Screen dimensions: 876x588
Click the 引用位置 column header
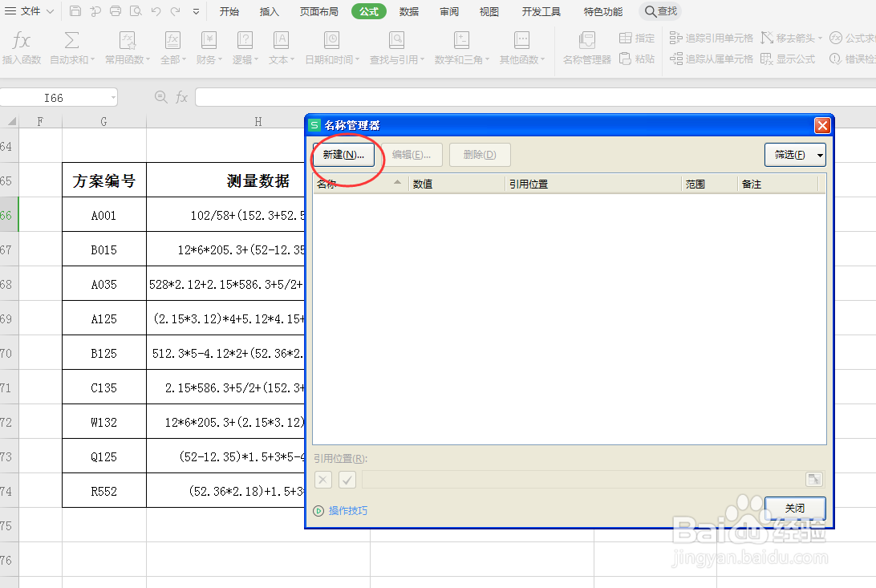[x=593, y=184]
